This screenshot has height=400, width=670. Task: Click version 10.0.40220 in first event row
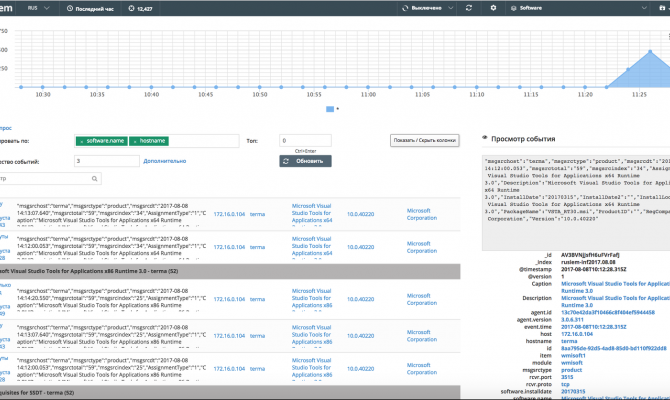pyautogui.click(x=360, y=214)
